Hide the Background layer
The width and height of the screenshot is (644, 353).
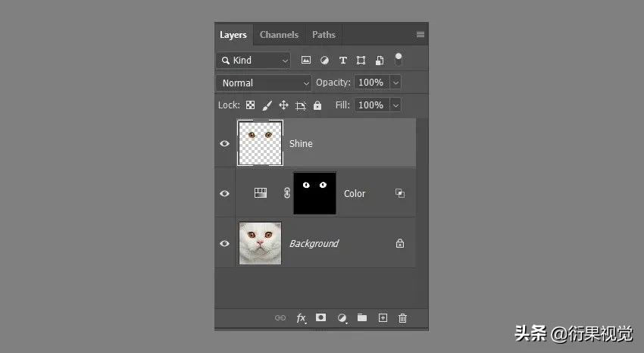click(224, 243)
